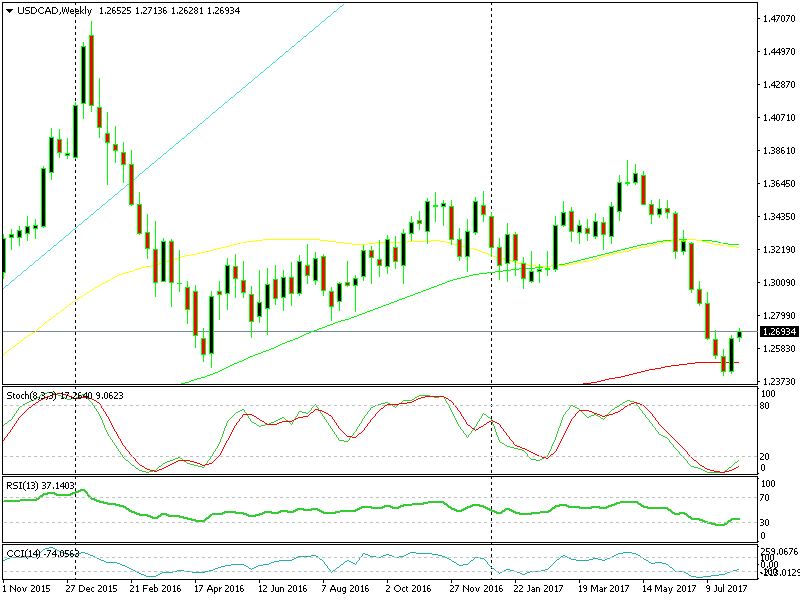Select the 9 Jul 2017 date label
This screenshot has width=800, height=600.
click(727, 589)
